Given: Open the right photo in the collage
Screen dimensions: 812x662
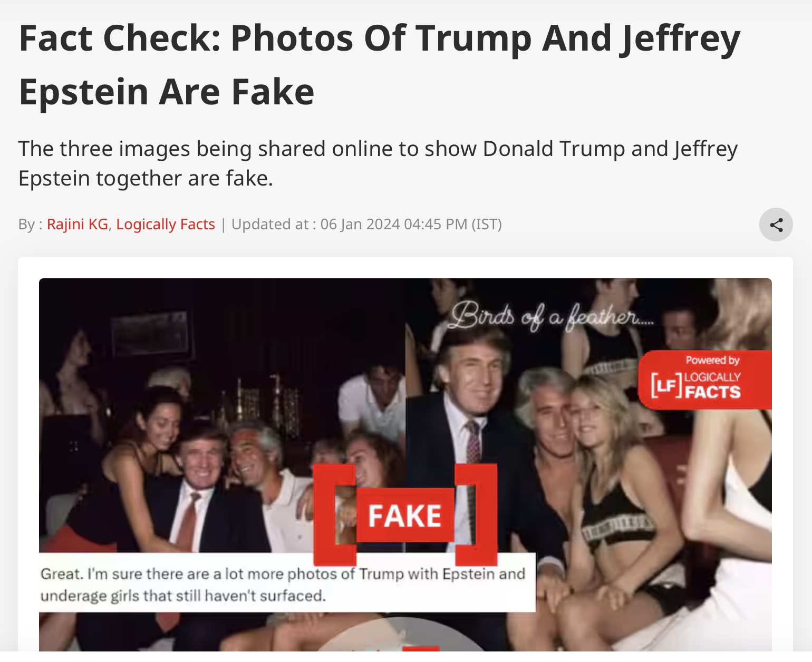Looking at the screenshot, I should pos(588,464).
